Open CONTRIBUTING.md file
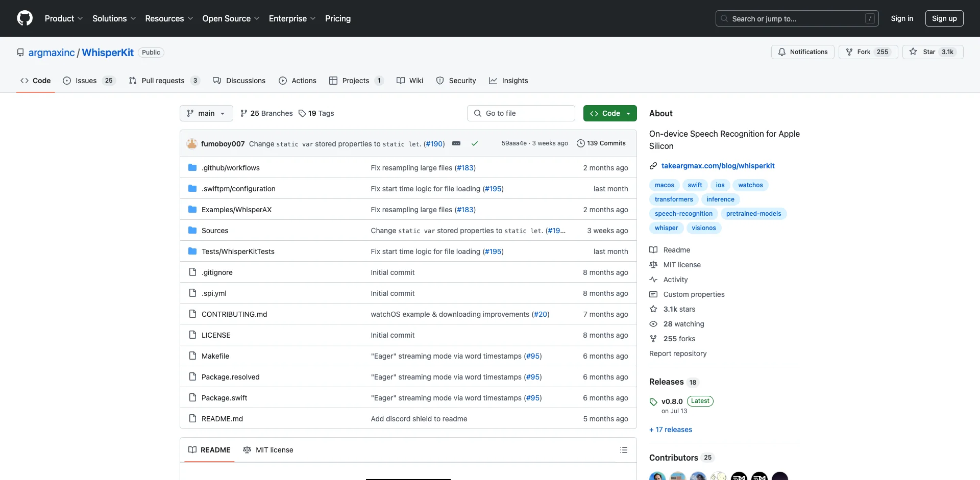This screenshot has width=980, height=480. (234, 314)
